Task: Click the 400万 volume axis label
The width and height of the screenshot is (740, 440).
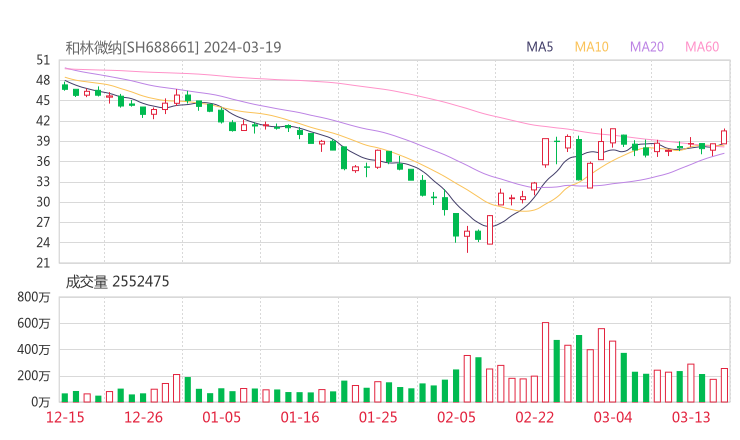Action: (x=34, y=350)
